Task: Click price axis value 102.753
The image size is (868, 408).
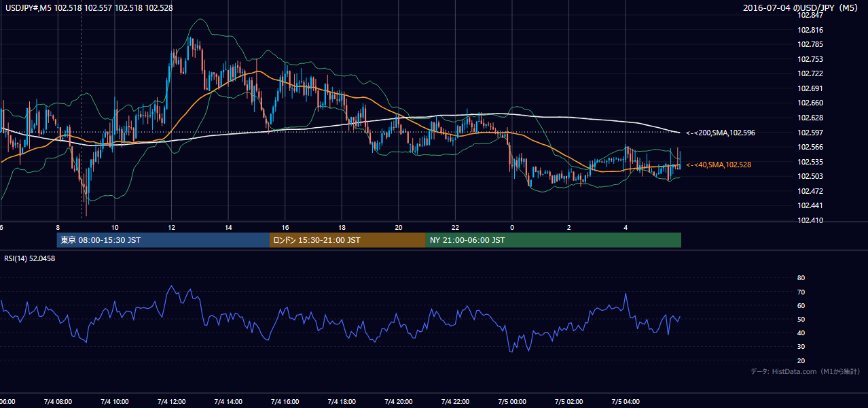Action: click(x=810, y=59)
